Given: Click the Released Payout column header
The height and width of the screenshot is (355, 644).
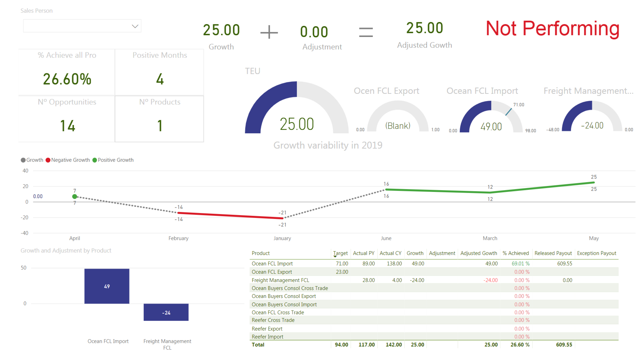Looking at the screenshot, I should (553, 253).
